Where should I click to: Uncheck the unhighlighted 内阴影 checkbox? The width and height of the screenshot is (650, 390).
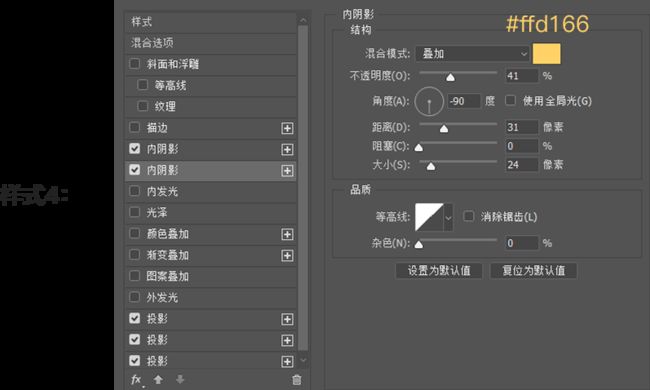point(134,148)
